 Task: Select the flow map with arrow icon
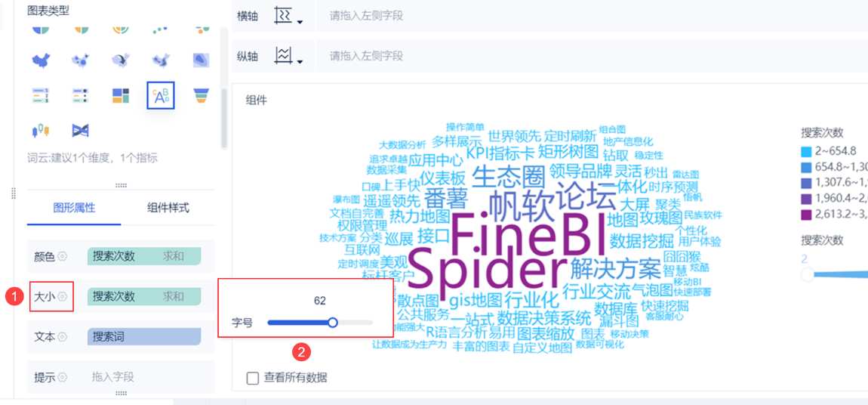(121, 60)
